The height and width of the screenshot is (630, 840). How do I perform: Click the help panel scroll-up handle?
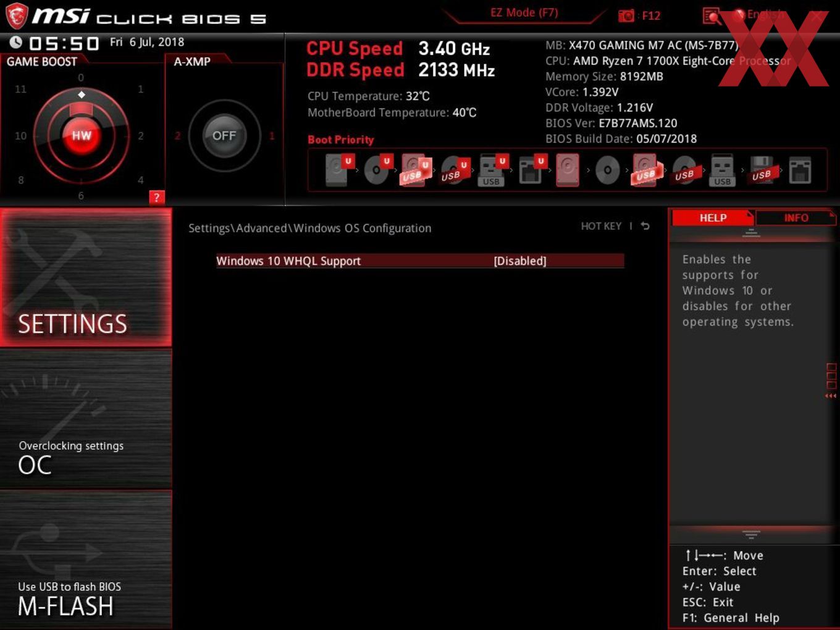751,233
